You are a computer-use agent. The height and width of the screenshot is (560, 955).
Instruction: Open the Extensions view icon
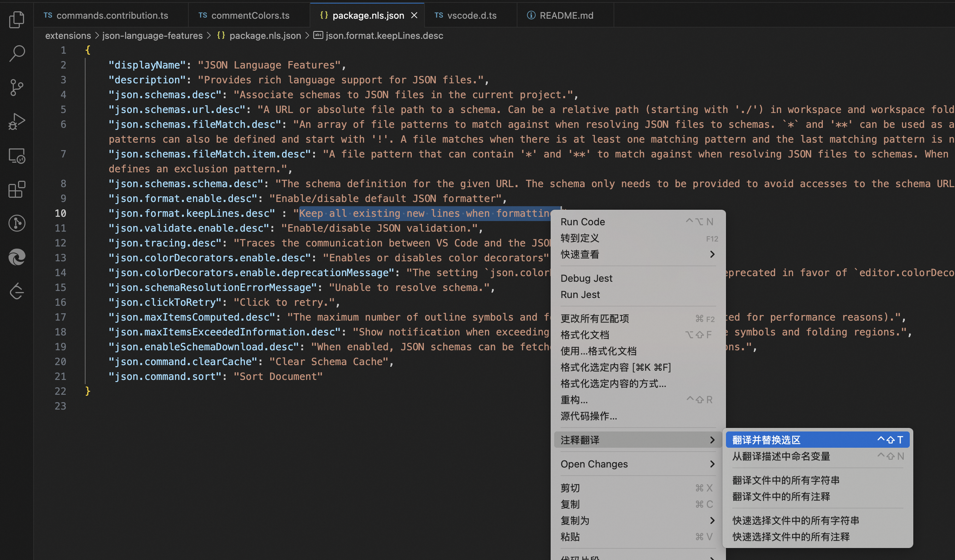pos(17,189)
